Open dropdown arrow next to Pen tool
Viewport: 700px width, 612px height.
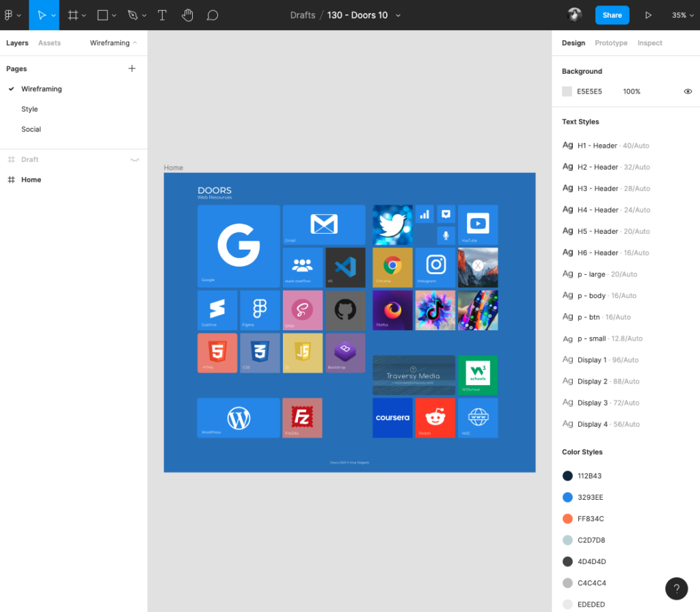click(144, 15)
